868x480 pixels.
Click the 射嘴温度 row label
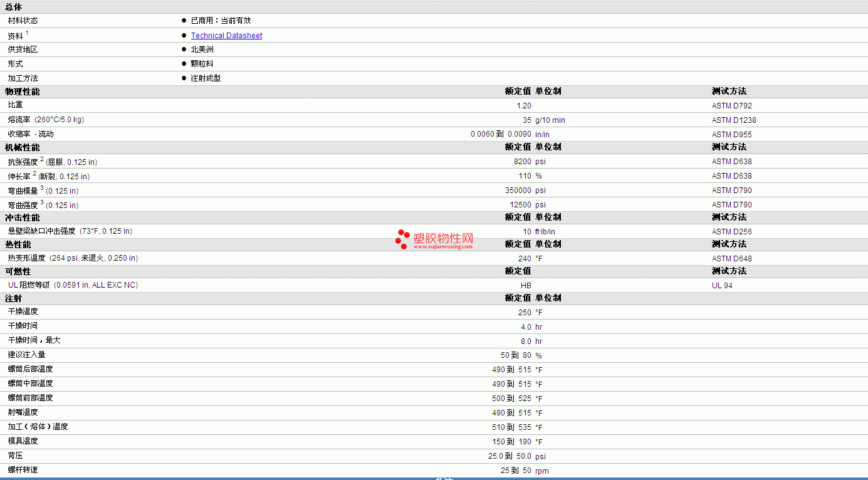(23, 412)
